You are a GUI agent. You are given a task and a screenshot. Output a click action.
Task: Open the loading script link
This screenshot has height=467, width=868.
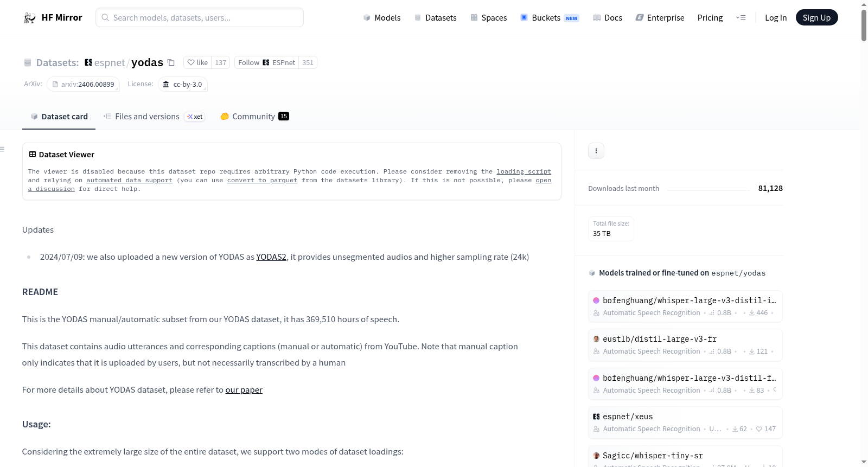(x=524, y=171)
